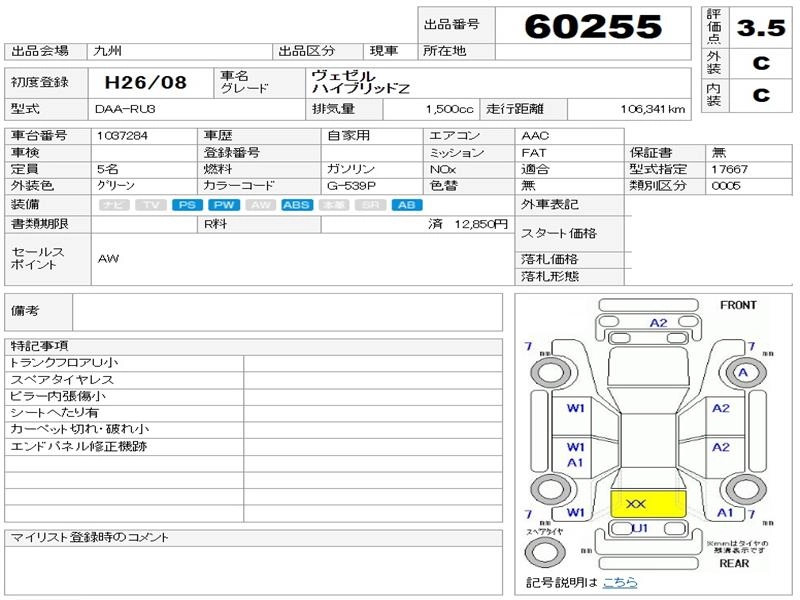800x600 pixels.
Task: Open the こちら symbol explanation link
Action: [x=620, y=582]
